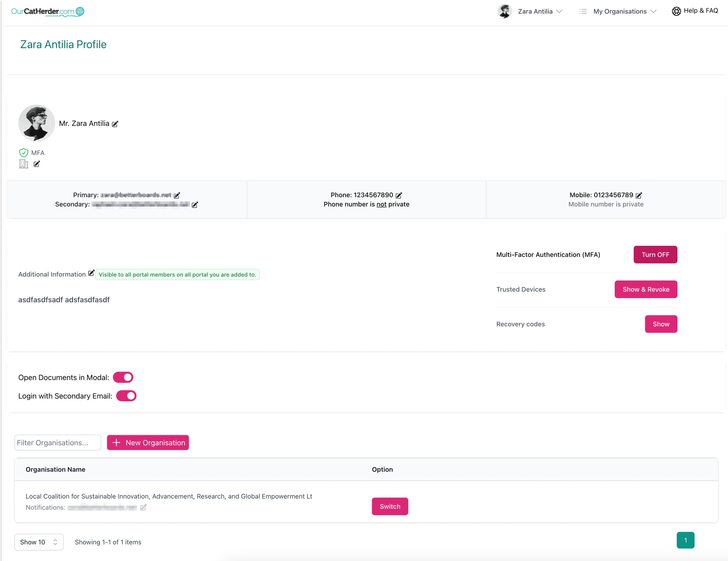This screenshot has width=728, height=561.
Task: Edit the Secondary email address
Action: click(x=195, y=205)
